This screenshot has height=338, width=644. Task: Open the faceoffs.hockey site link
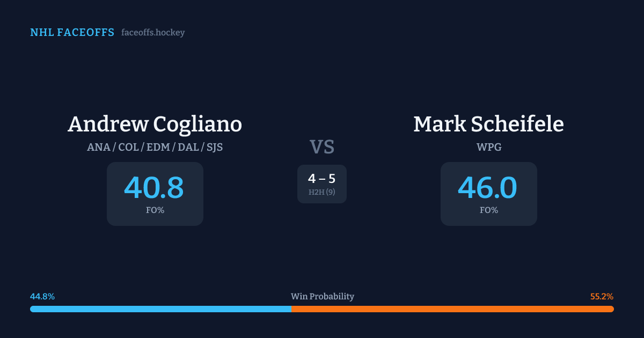tap(153, 33)
